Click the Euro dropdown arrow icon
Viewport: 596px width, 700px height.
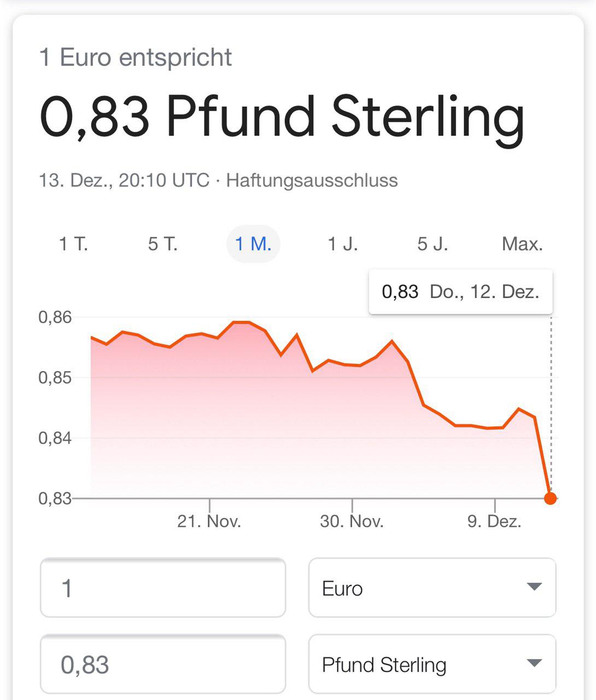[534, 587]
